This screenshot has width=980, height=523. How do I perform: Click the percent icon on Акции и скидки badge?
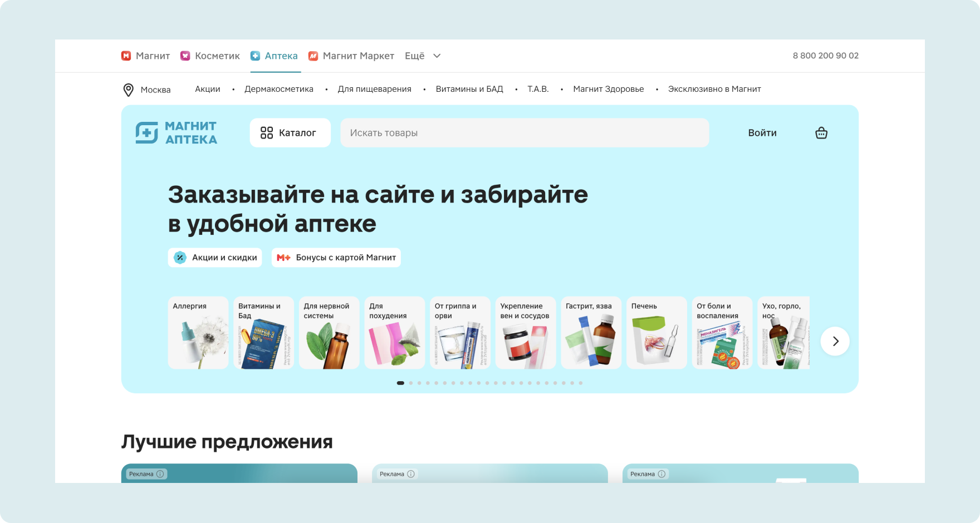[x=179, y=258]
